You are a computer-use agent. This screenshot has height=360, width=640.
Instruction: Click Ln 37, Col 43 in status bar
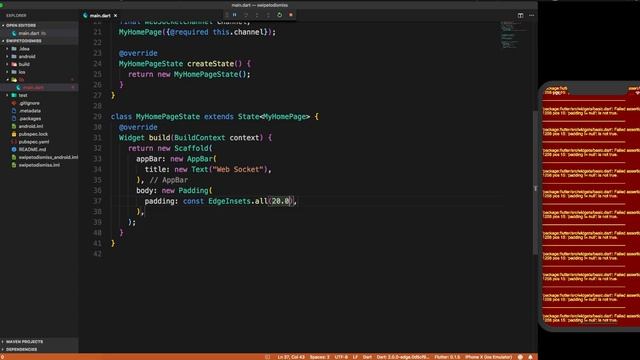[x=291, y=357]
